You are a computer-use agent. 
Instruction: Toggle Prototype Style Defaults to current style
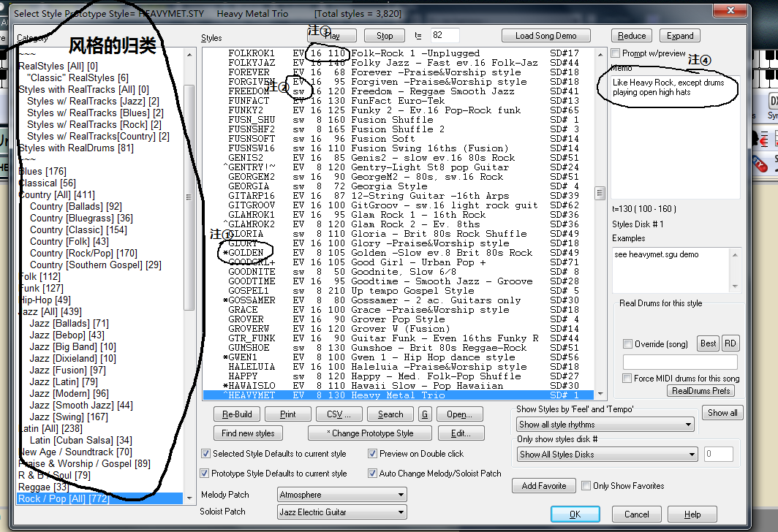click(204, 474)
